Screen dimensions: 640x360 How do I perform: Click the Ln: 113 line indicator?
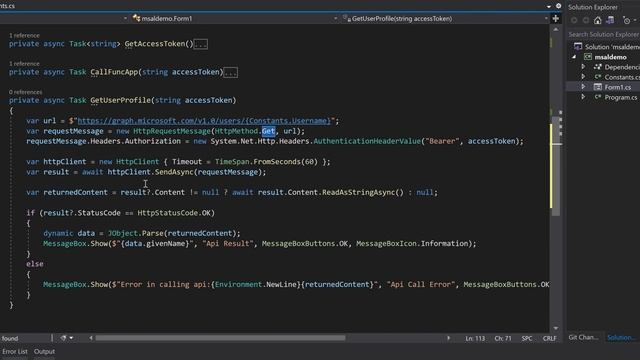475,338
